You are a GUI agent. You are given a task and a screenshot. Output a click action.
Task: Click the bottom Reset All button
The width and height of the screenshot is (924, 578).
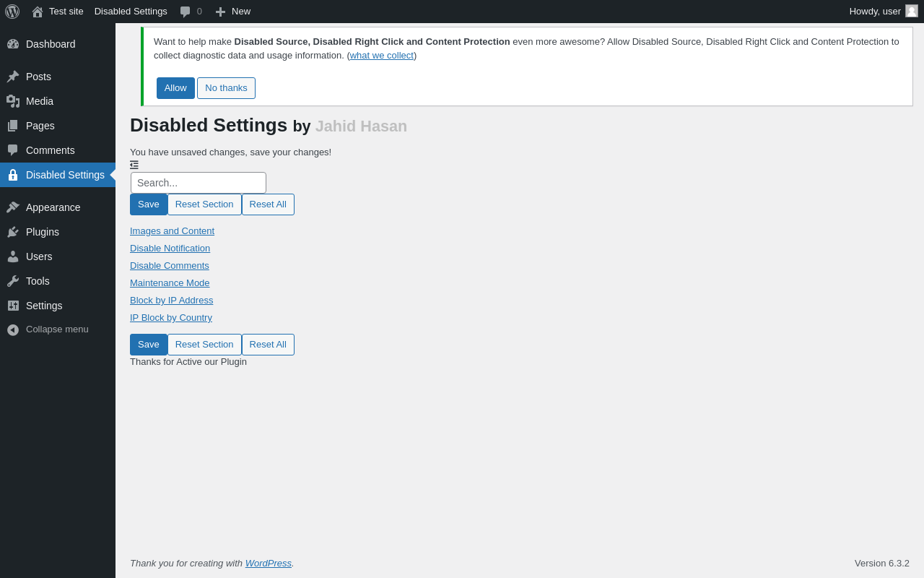point(268,345)
